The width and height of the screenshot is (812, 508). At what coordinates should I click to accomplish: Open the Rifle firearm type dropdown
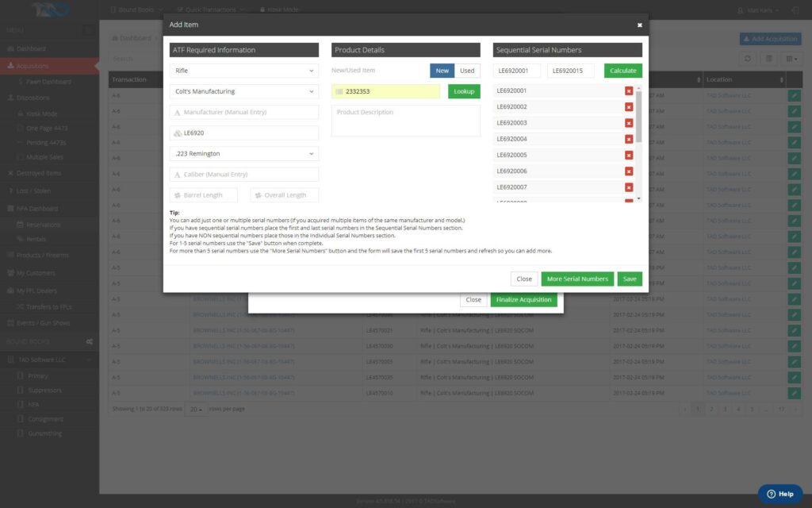point(244,71)
